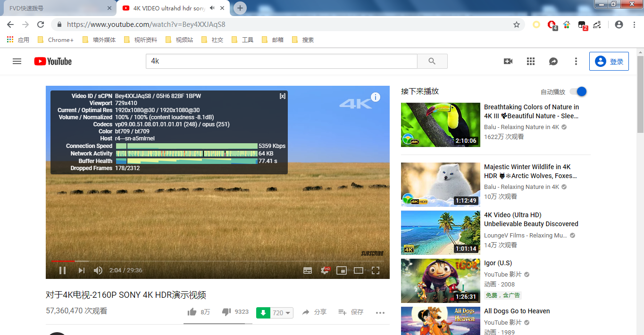Save the video with 保存
The width and height of the screenshot is (644, 335).
(x=351, y=312)
